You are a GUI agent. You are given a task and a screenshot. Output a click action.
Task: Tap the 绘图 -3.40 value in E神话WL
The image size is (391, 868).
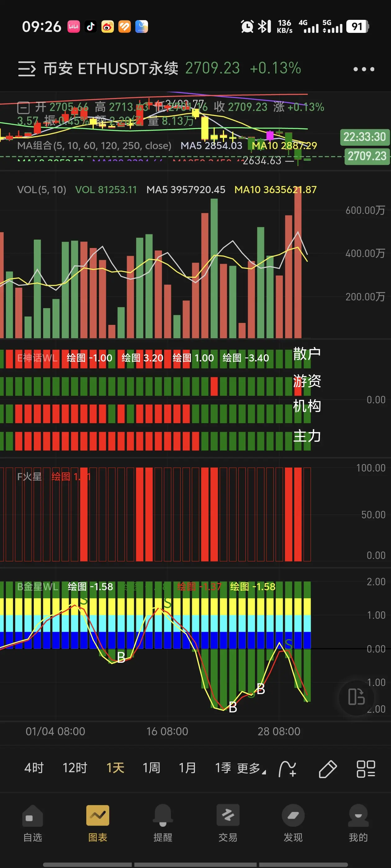pyautogui.click(x=246, y=358)
